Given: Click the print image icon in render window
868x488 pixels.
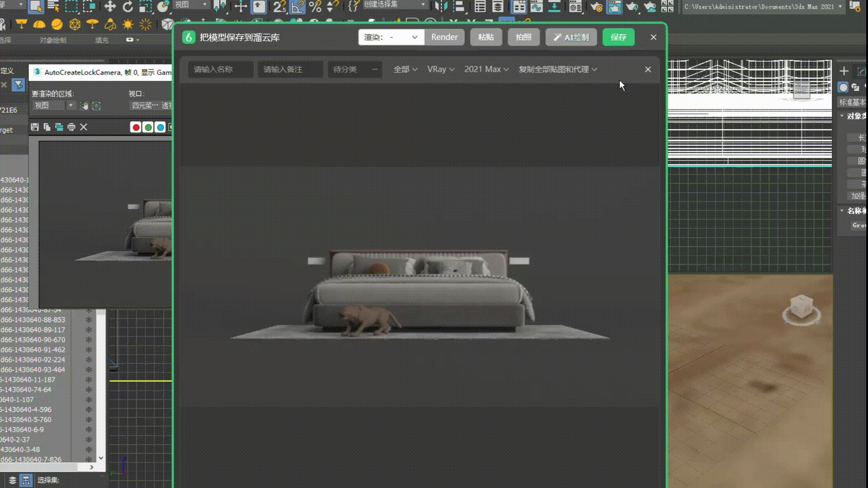Looking at the screenshot, I should click(71, 127).
